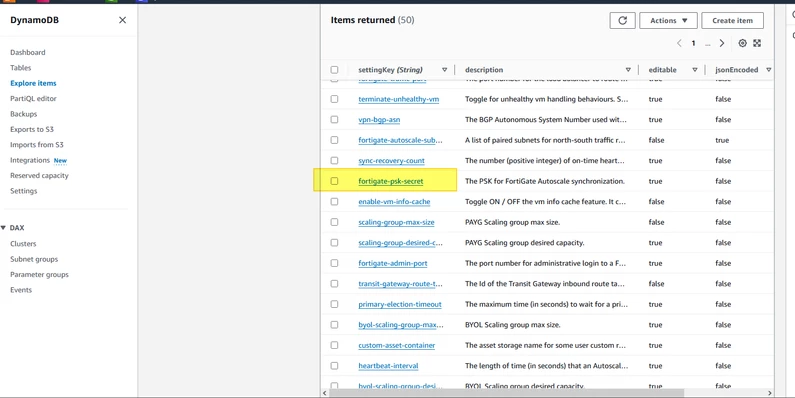
Task: Go to next page of items
Action: point(722,43)
